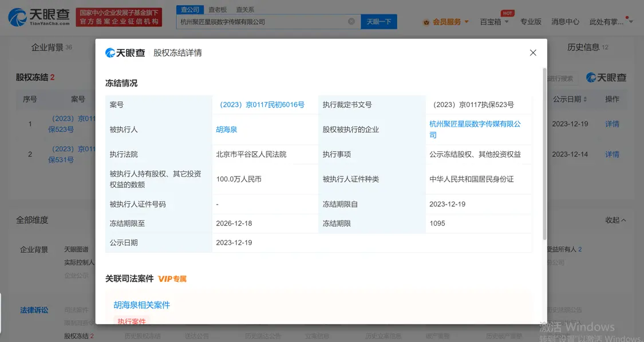Open the 会员服务 dropdown

click(x=445, y=22)
